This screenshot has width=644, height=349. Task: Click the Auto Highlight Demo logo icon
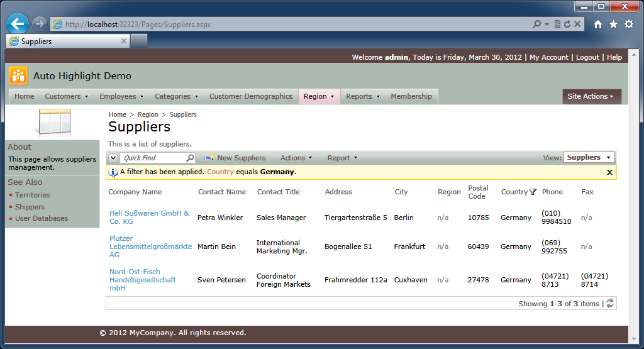point(18,75)
